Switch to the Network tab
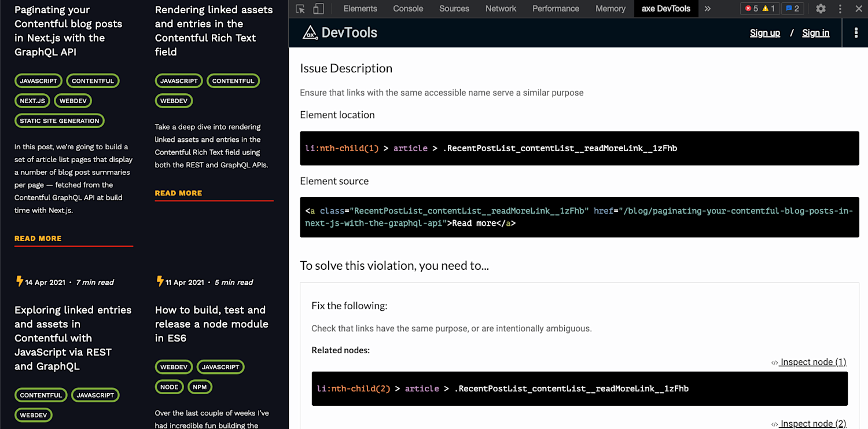Viewport: 868px width, 429px height. click(x=500, y=9)
